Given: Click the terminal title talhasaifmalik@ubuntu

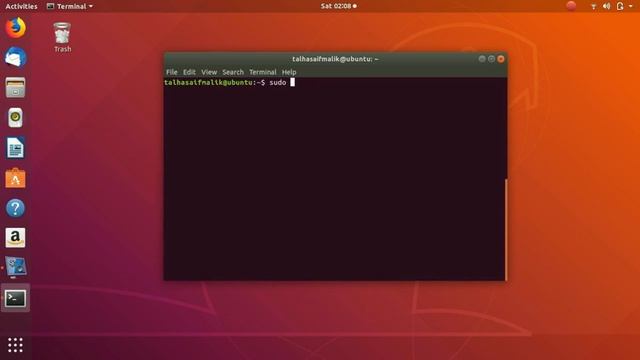Looking at the screenshot, I should (x=335, y=59).
